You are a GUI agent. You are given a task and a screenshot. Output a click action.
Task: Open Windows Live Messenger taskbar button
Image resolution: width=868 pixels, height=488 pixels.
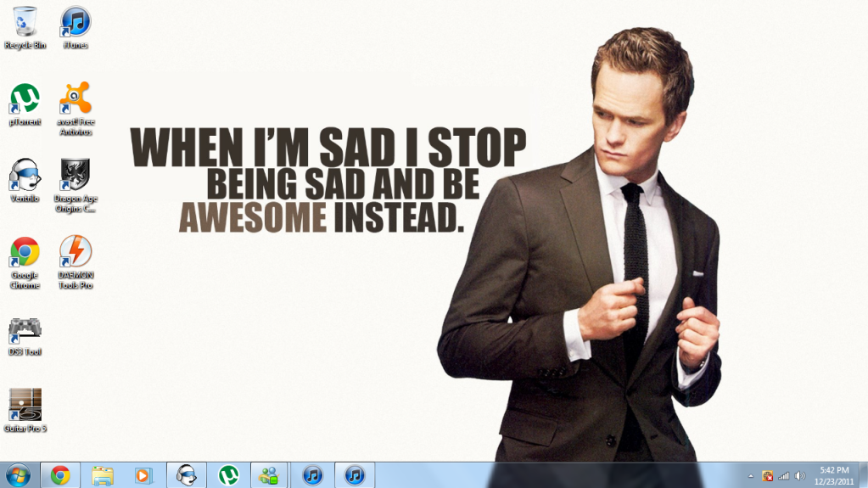point(270,475)
